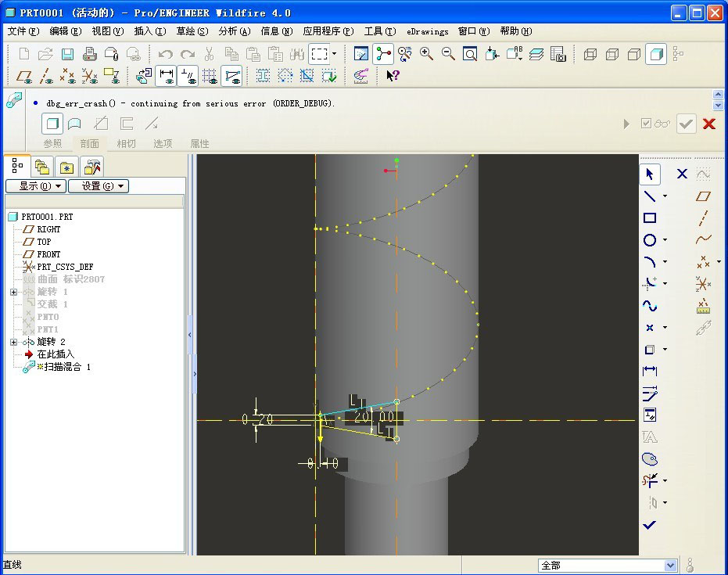Screen dimensions: 728x575
Task: Cancel the feature with red X
Action: click(x=709, y=124)
